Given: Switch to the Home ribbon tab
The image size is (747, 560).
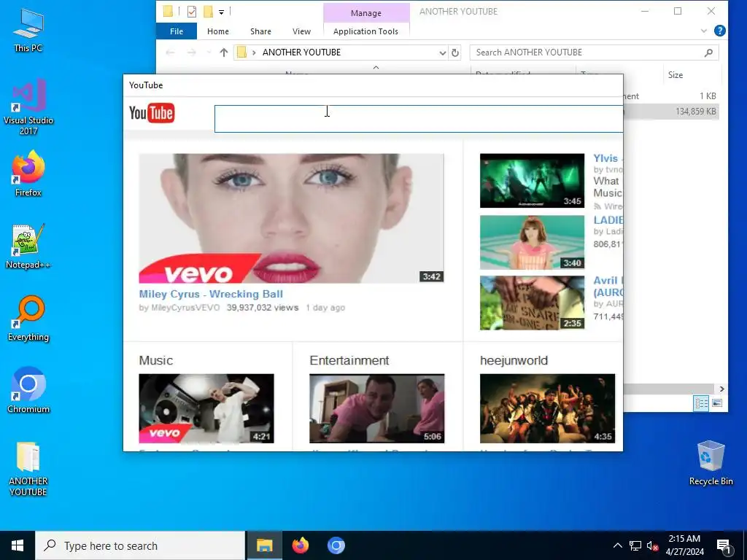Looking at the screenshot, I should 217,31.
